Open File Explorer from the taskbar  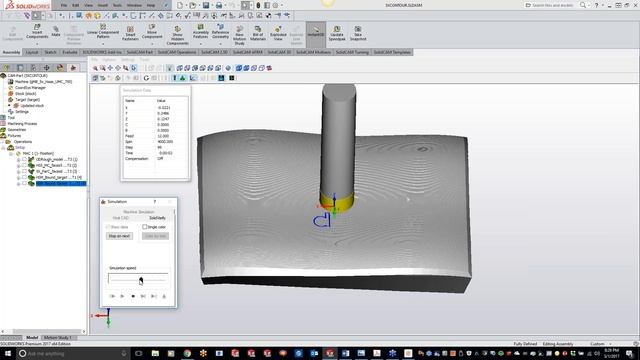click(155, 353)
